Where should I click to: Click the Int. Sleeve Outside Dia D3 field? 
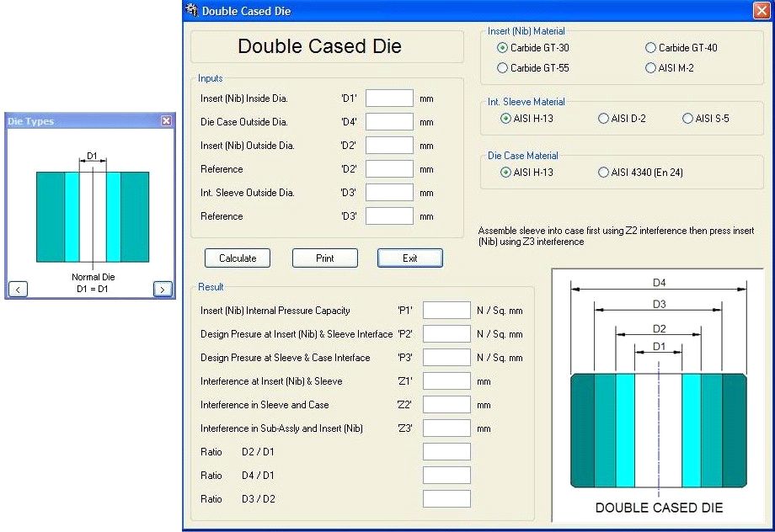[389, 193]
